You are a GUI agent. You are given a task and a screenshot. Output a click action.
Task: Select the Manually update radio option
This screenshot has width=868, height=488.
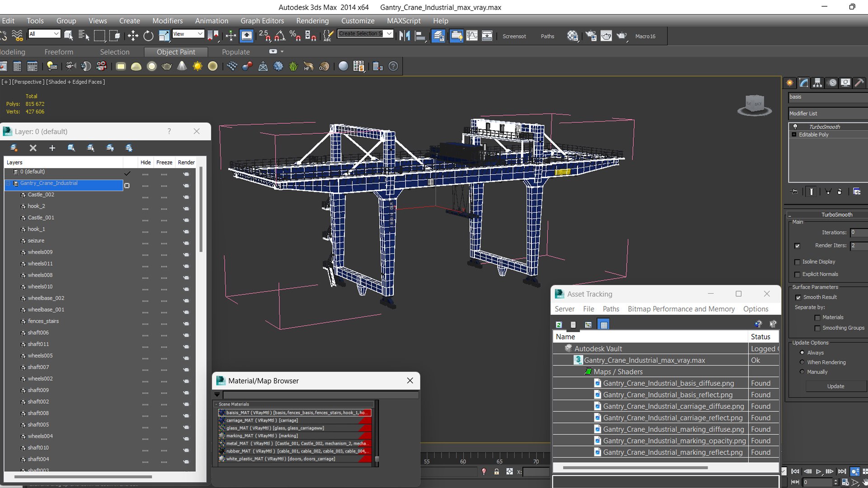[802, 372]
